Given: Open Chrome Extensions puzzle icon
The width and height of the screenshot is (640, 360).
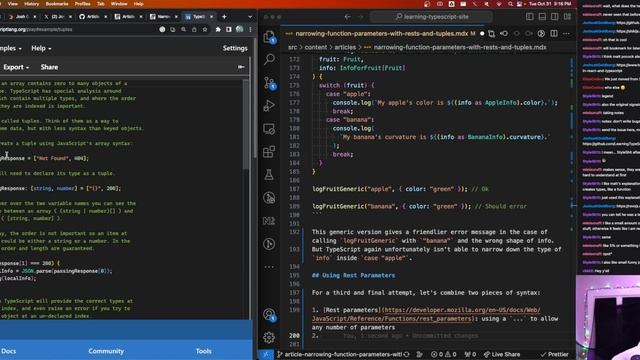Looking at the screenshot, I should click(x=218, y=29).
